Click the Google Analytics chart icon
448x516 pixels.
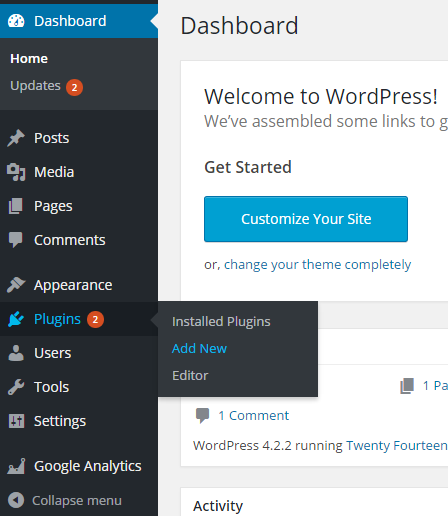click(16, 466)
